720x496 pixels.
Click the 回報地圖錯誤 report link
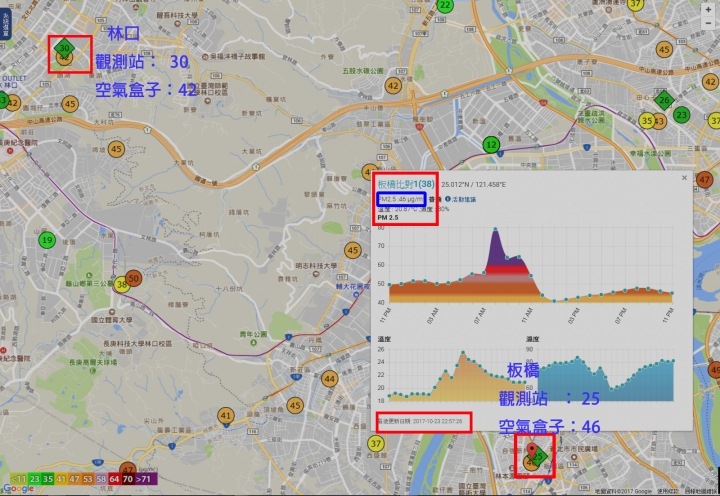pyautogui.click(x=702, y=491)
